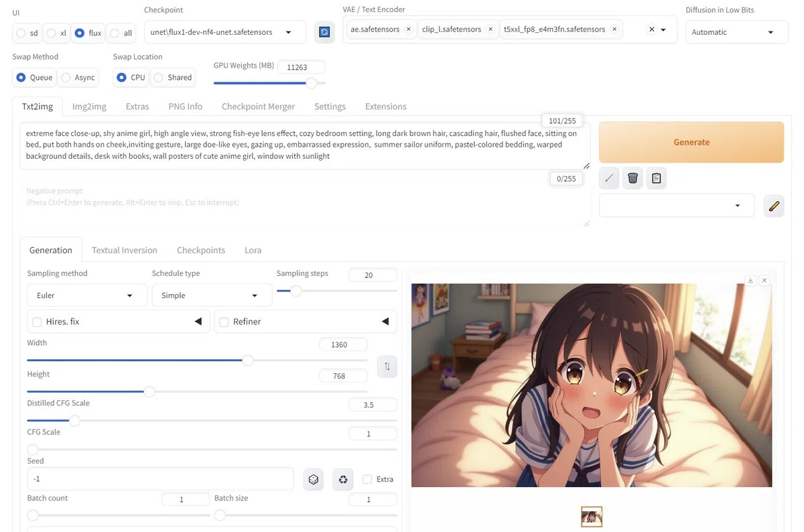The height and width of the screenshot is (532, 804).
Task: Open the Settings tab
Action: click(x=330, y=107)
